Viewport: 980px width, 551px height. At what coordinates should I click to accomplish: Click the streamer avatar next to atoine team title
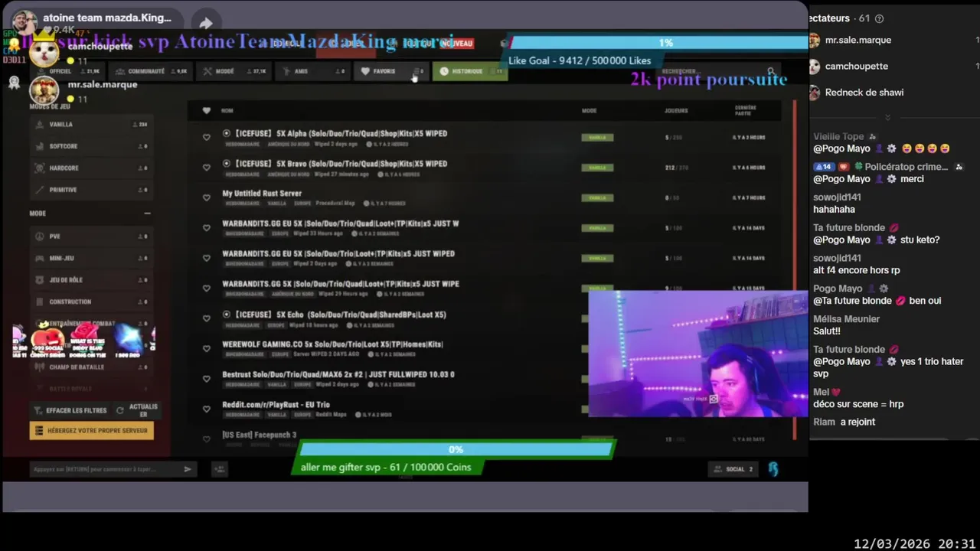coord(24,22)
